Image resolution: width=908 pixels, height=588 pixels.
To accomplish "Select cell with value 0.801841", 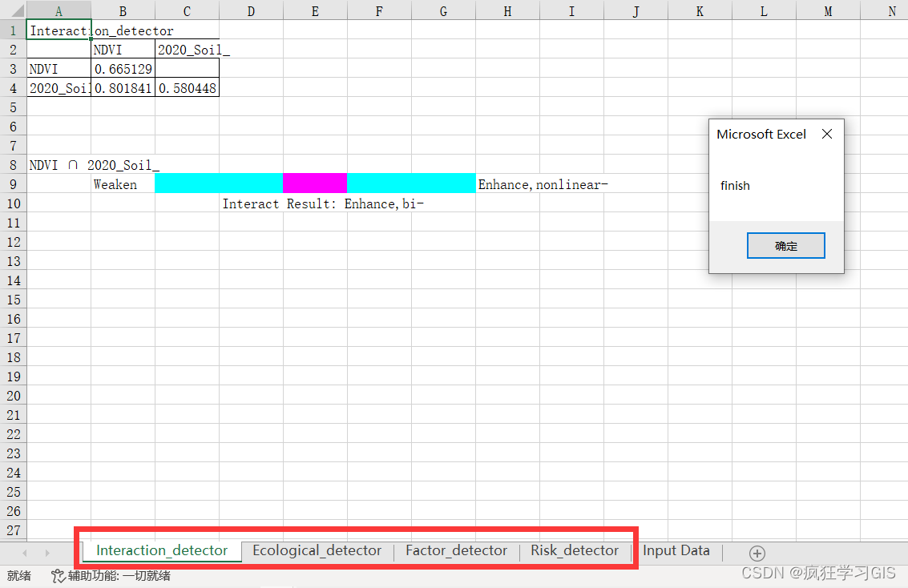I will pyautogui.click(x=123, y=88).
